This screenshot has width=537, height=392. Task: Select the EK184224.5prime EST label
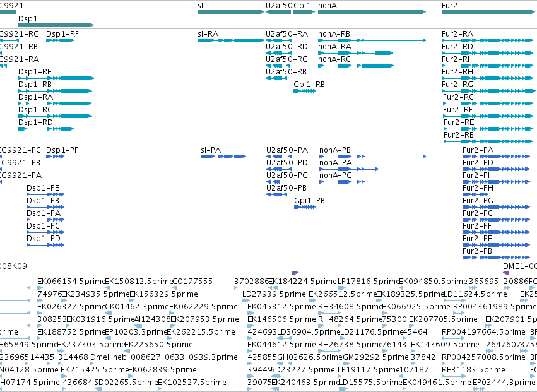coord(303,281)
